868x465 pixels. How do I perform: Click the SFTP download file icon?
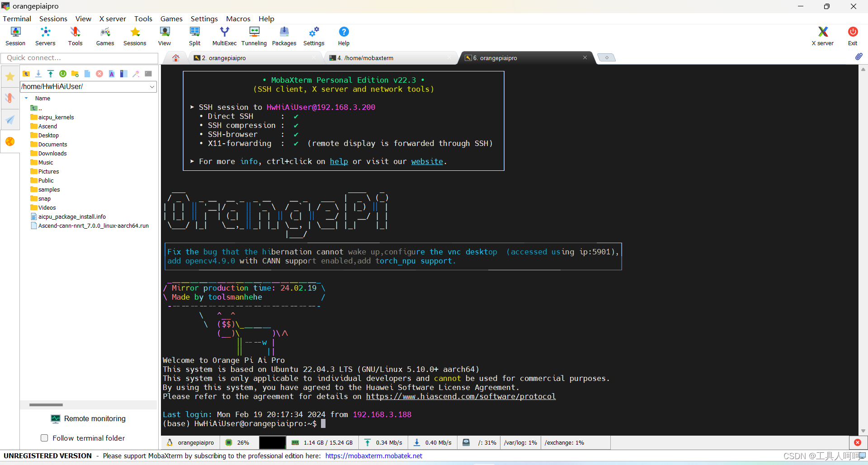click(x=38, y=74)
